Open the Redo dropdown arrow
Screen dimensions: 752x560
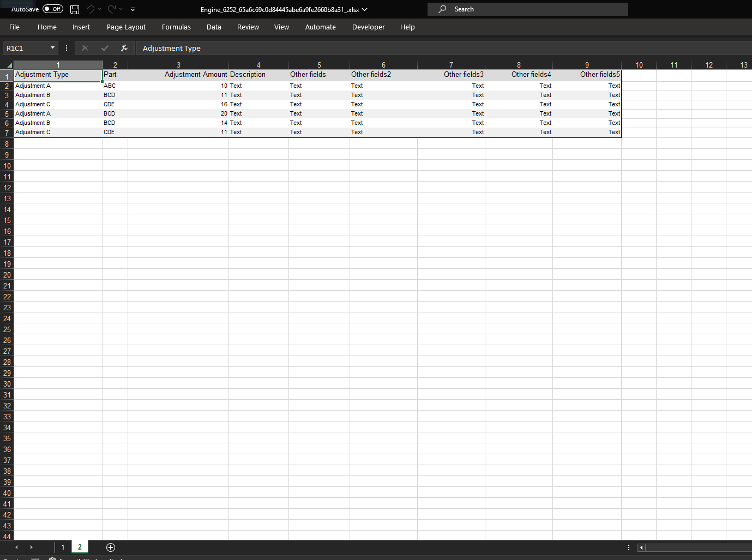(x=121, y=9)
